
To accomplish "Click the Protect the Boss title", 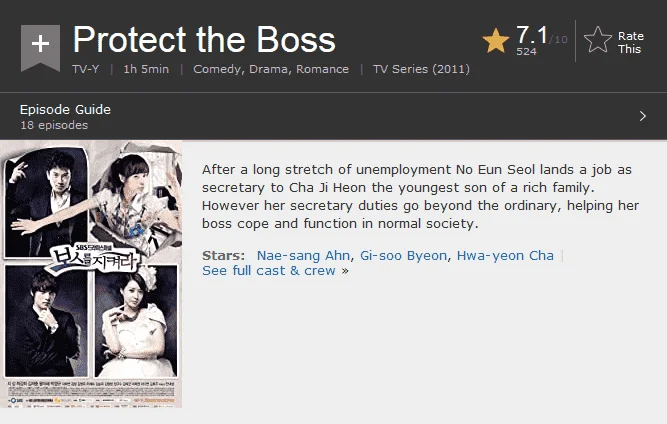I will pos(204,40).
